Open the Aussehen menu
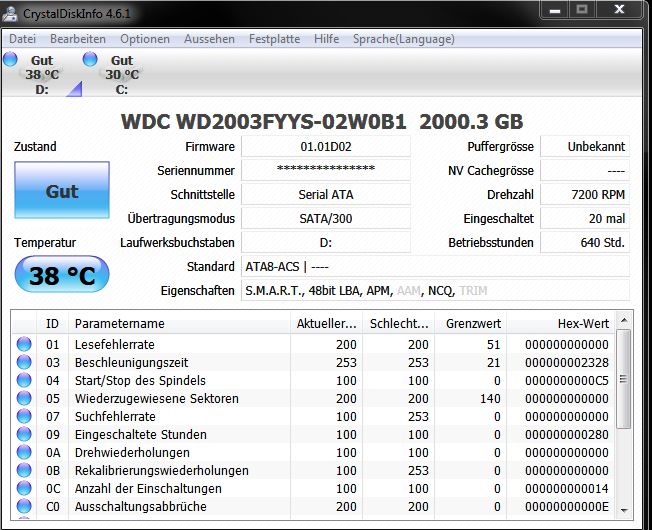 (209, 39)
